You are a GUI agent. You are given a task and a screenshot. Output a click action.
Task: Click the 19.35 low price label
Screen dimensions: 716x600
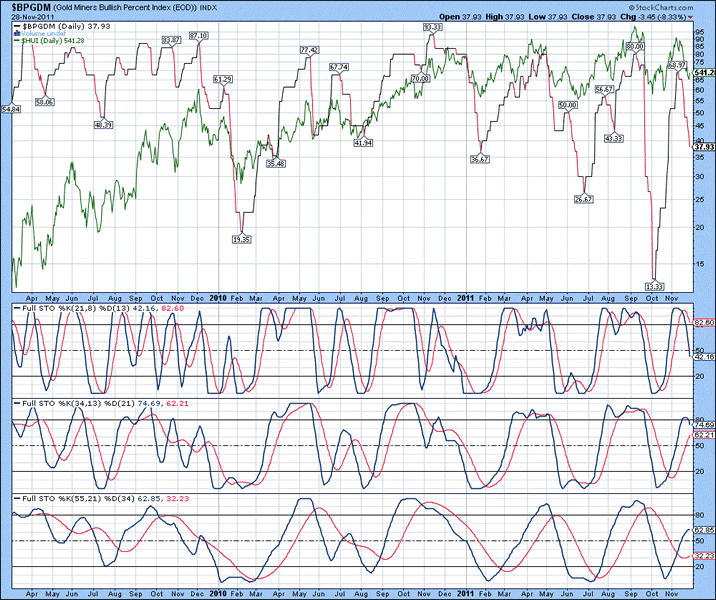pyautogui.click(x=241, y=240)
